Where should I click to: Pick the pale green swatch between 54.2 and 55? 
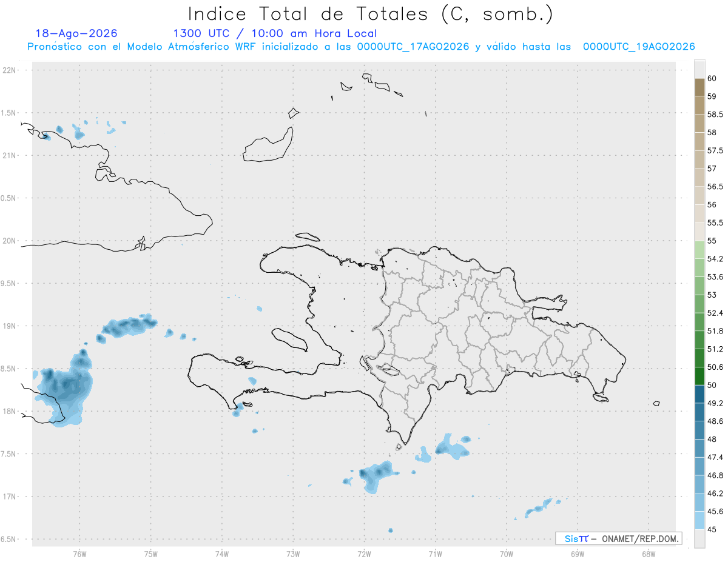[699, 250]
